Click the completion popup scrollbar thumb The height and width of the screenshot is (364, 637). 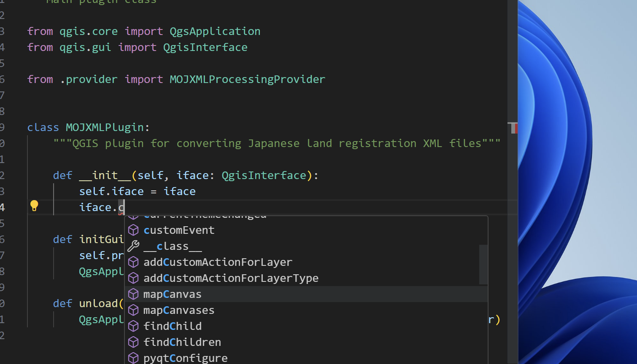tap(484, 265)
